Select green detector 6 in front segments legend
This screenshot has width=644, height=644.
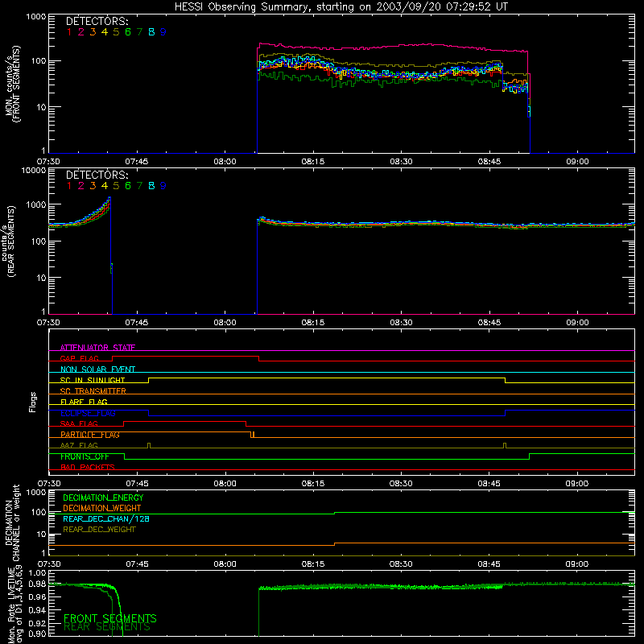[x=128, y=32]
